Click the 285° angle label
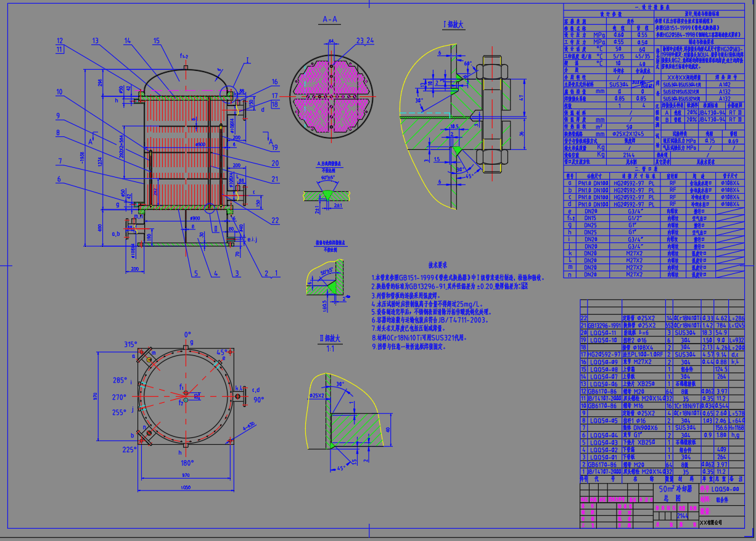 click(x=118, y=381)
